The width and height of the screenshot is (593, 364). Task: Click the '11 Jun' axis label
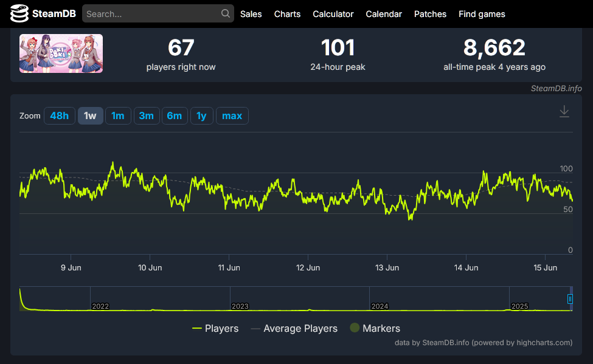pos(229,267)
